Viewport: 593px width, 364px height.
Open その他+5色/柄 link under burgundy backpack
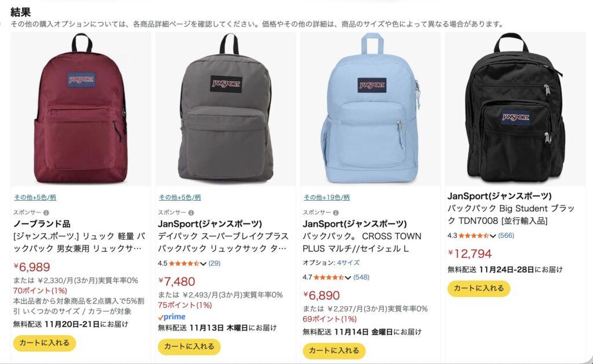point(35,197)
